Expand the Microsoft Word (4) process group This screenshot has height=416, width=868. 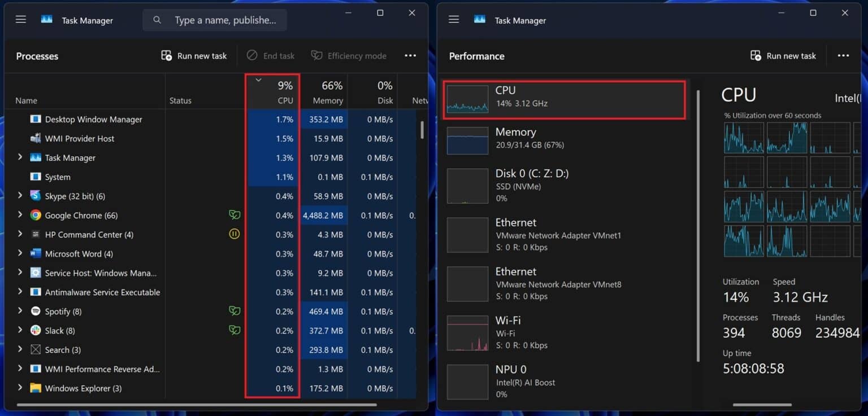pos(20,253)
